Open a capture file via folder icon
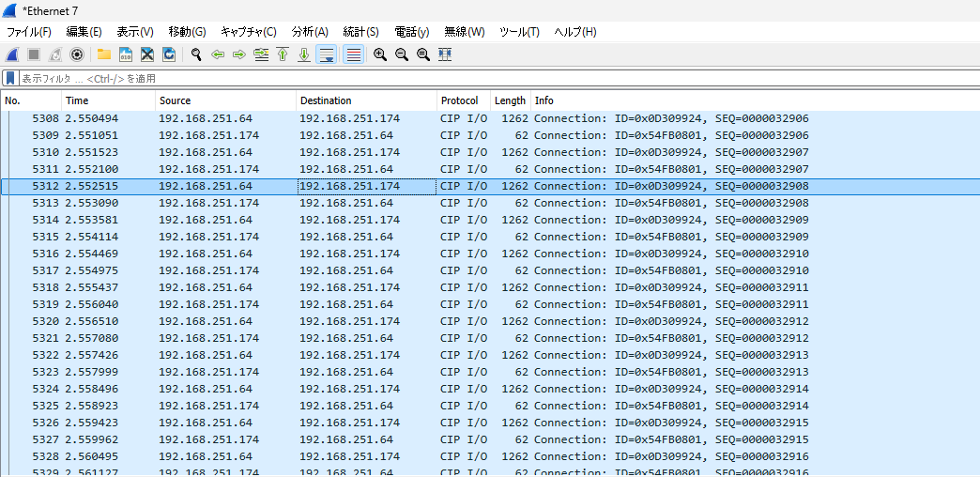980x477 pixels. click(x=103, y=54)
